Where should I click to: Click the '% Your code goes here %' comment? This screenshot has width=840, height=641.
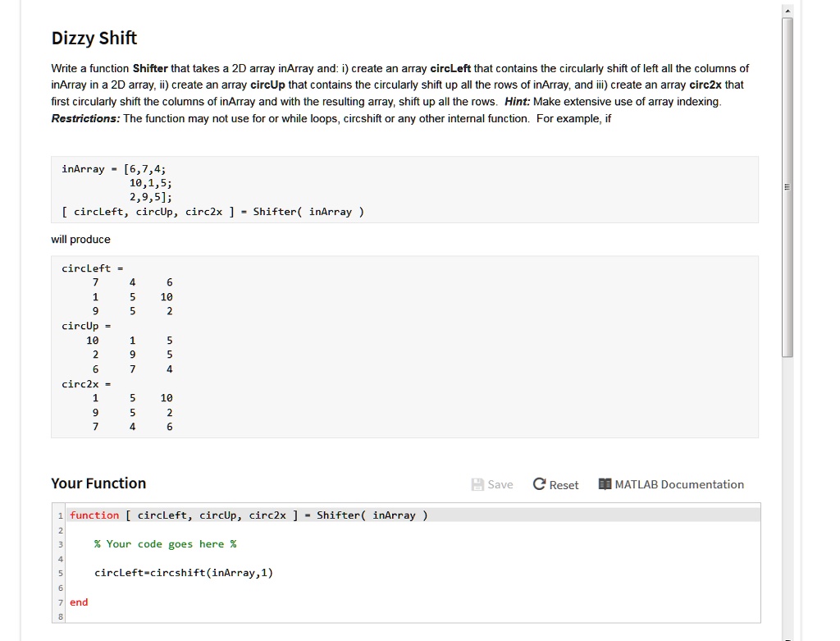pos(166,544)
